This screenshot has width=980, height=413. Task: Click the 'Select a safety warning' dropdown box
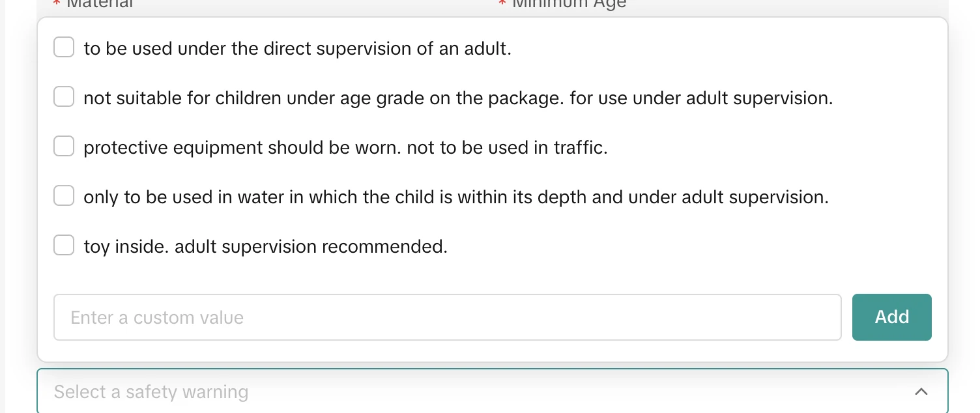point(482,392)
